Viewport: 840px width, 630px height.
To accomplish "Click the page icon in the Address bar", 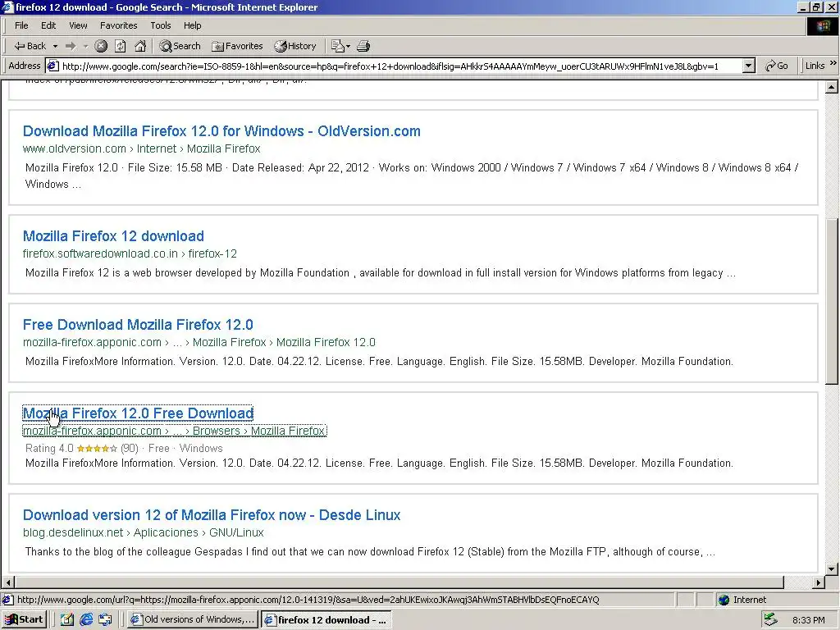I will pyautogui.click(x=52, y=66).
